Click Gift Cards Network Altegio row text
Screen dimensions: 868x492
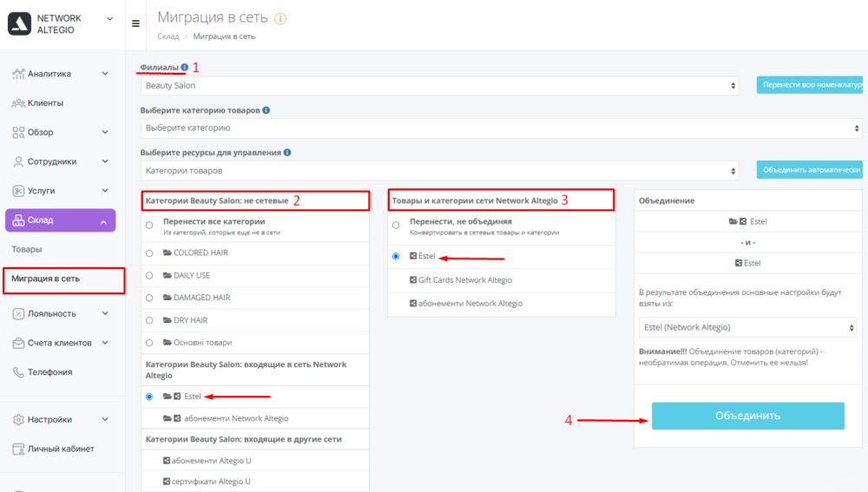click(465, 280)
